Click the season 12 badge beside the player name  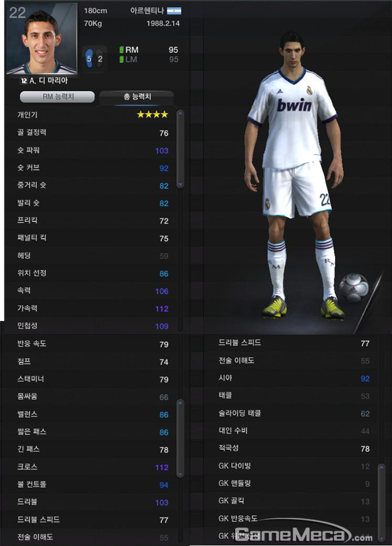coord(24,81)
